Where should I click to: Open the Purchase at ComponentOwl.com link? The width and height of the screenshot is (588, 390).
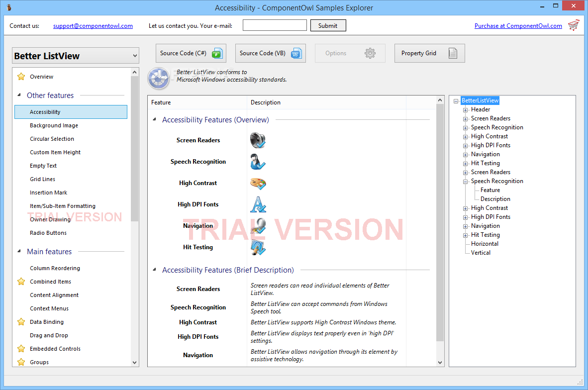click(x=518, y=26)
